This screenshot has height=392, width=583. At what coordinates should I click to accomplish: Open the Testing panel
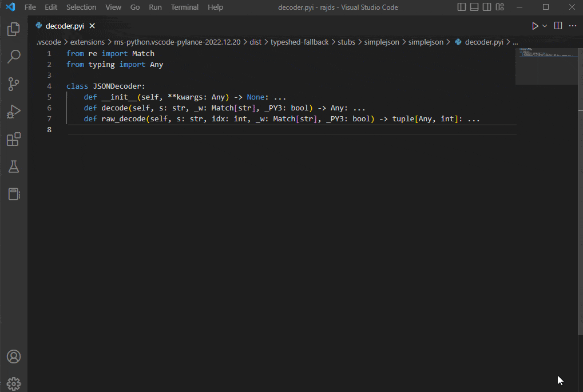pyautogui.click(x=14, y=166)
